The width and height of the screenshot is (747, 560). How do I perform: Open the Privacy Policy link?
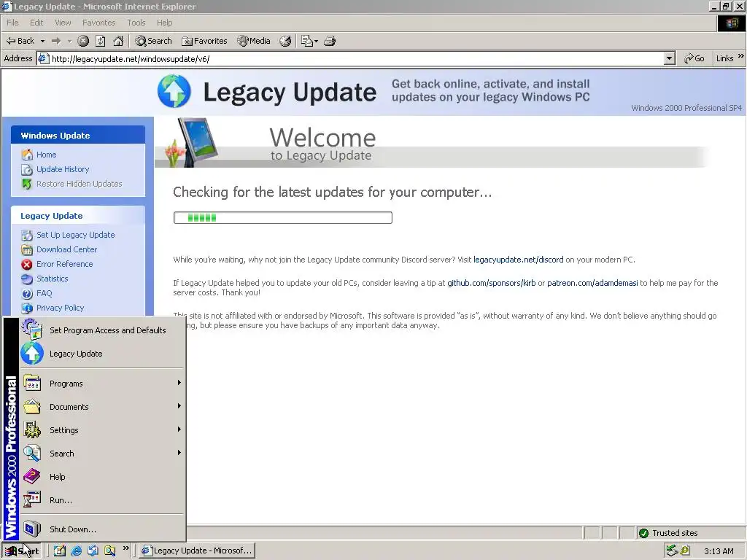60,308
